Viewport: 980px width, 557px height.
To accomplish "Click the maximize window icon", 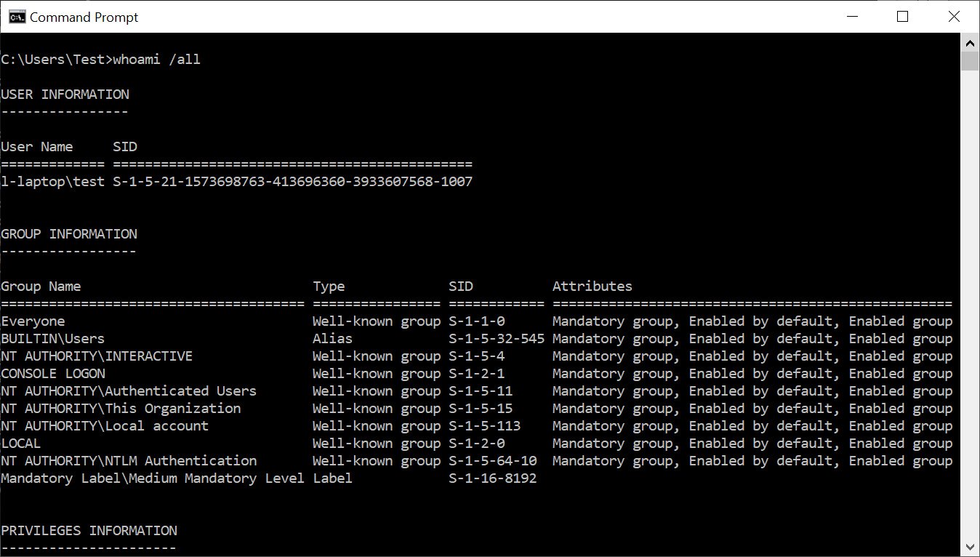I will [x=902, y=16].
